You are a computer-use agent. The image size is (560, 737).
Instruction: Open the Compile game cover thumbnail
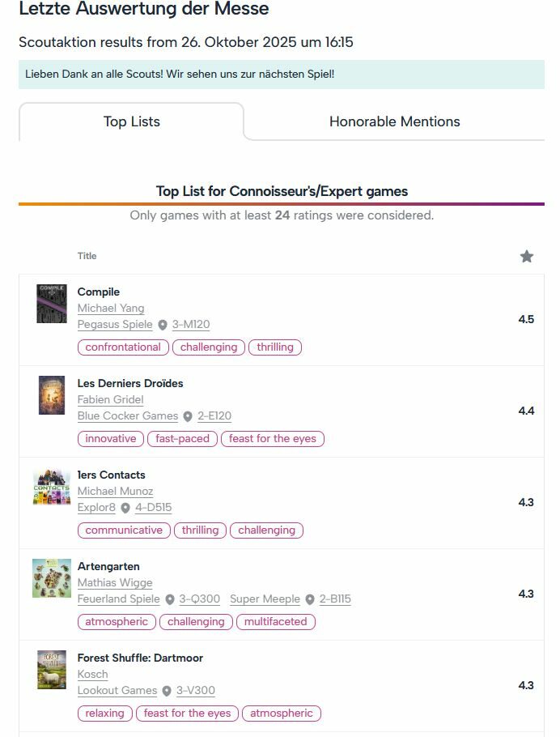click(x=52, y=304)
